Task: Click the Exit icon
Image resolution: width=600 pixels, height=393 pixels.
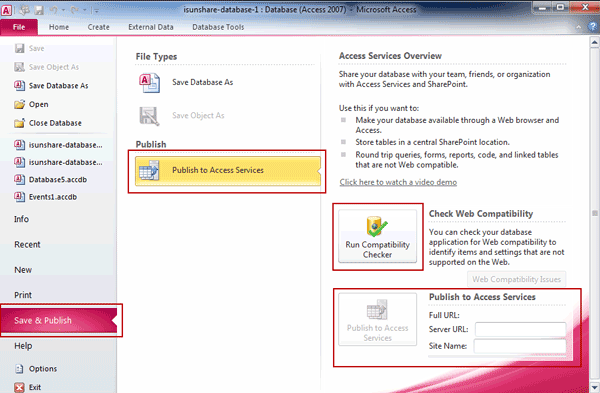Action: pos(19,387)
